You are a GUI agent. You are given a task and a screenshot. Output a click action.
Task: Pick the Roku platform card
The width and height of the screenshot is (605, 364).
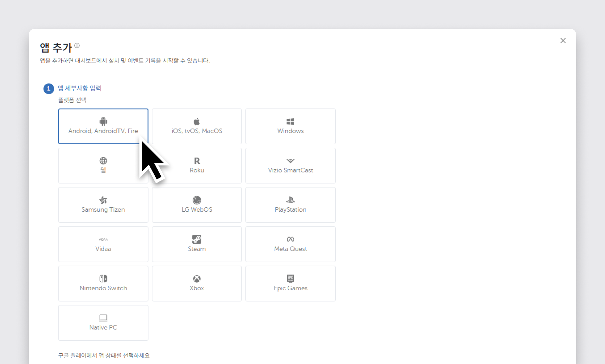click(197, 166)
